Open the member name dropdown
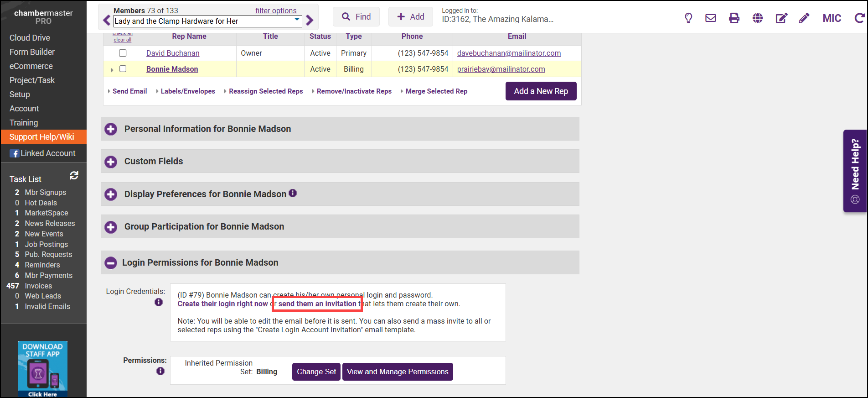868x398 pixels. pos(297,20)
